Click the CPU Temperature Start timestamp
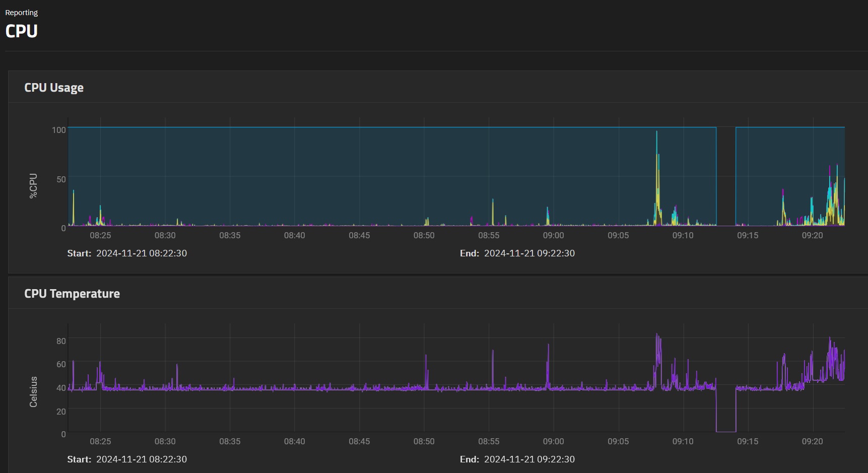The image size is (868, 473). (141, 459)
